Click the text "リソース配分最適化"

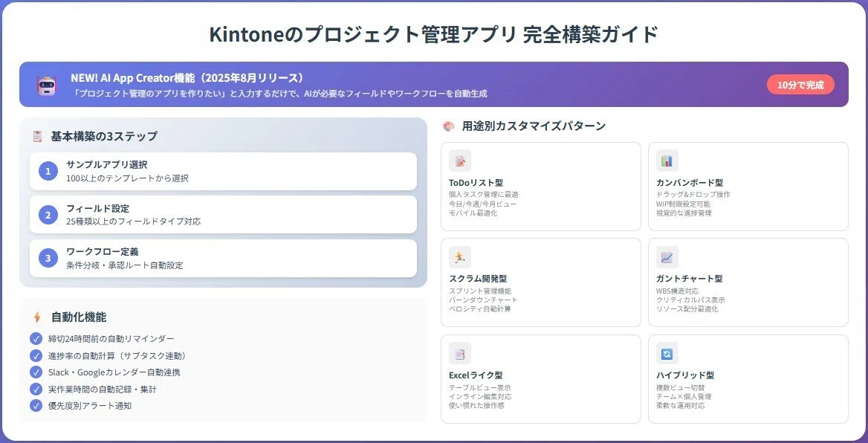coord(687,309)
